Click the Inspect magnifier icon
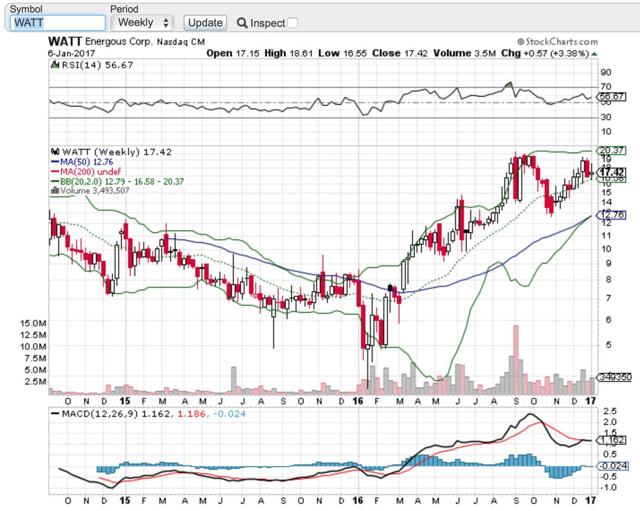This screenshot has height=511, width=640. [x=242, y=23]
